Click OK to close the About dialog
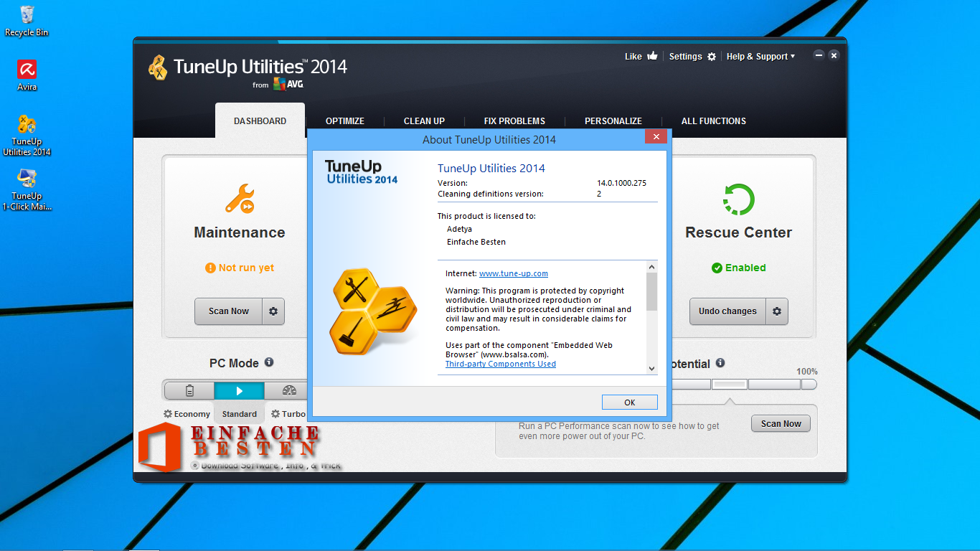 (629, 402)
